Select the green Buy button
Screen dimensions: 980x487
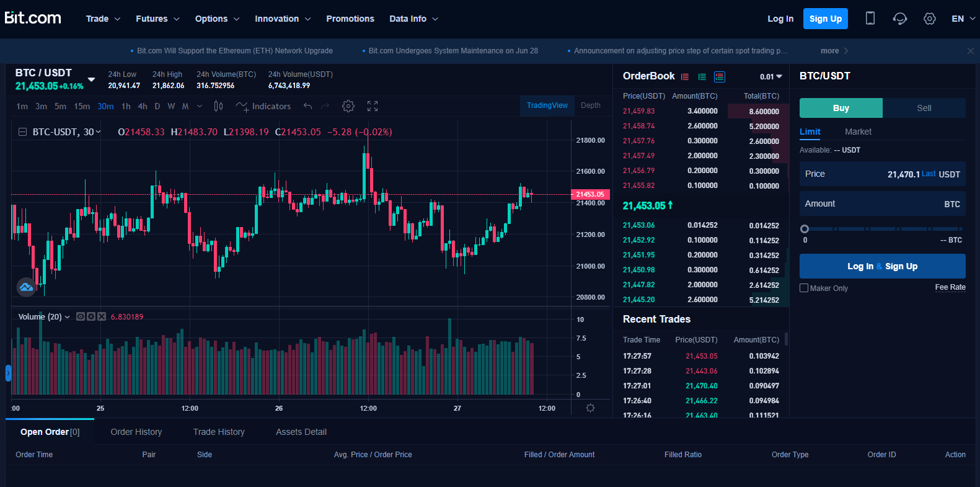(841, 108)
